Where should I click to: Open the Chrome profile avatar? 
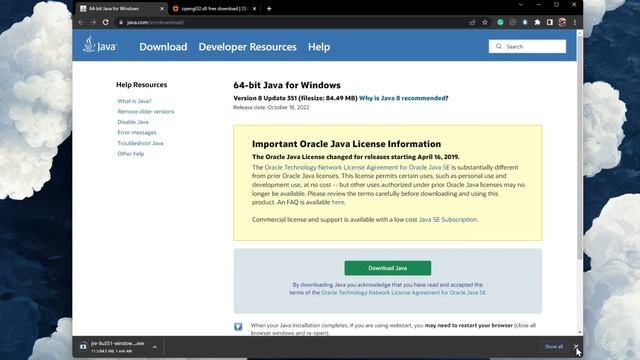point(562,22)
